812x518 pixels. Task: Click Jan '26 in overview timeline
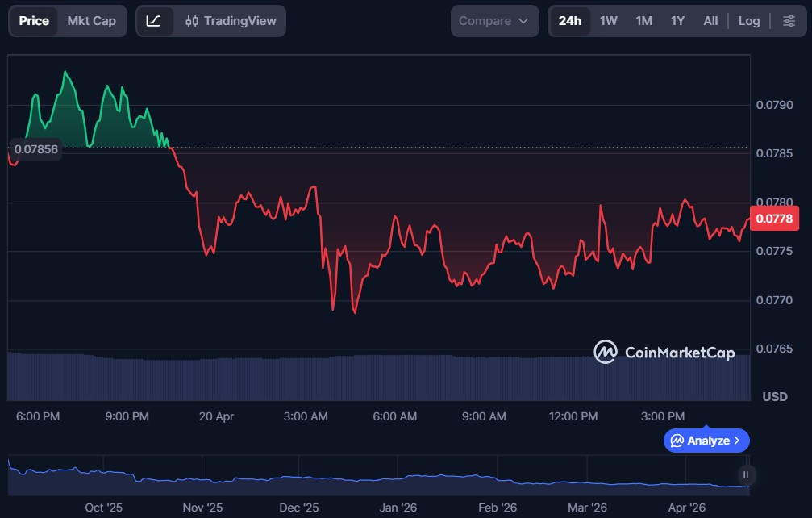click(398, 508)
